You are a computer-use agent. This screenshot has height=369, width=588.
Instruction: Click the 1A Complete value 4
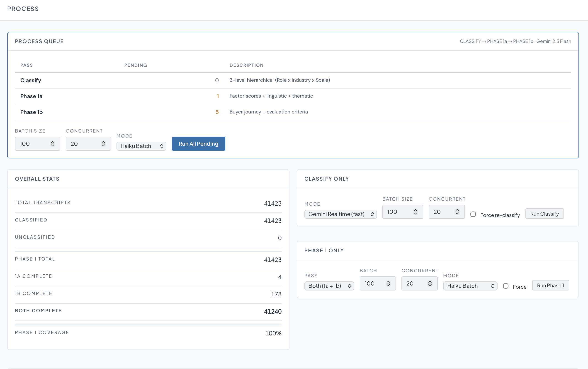pyautogui.click(x=280, y=277)
